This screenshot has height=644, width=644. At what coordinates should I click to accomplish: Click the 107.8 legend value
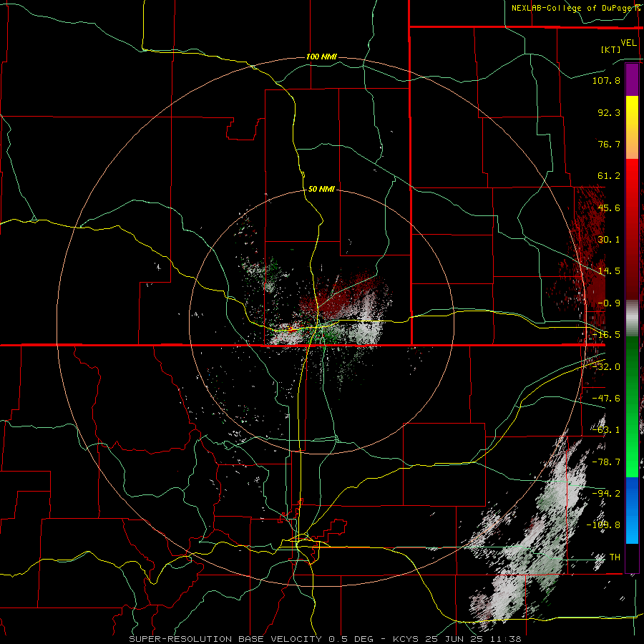point(606,80)
